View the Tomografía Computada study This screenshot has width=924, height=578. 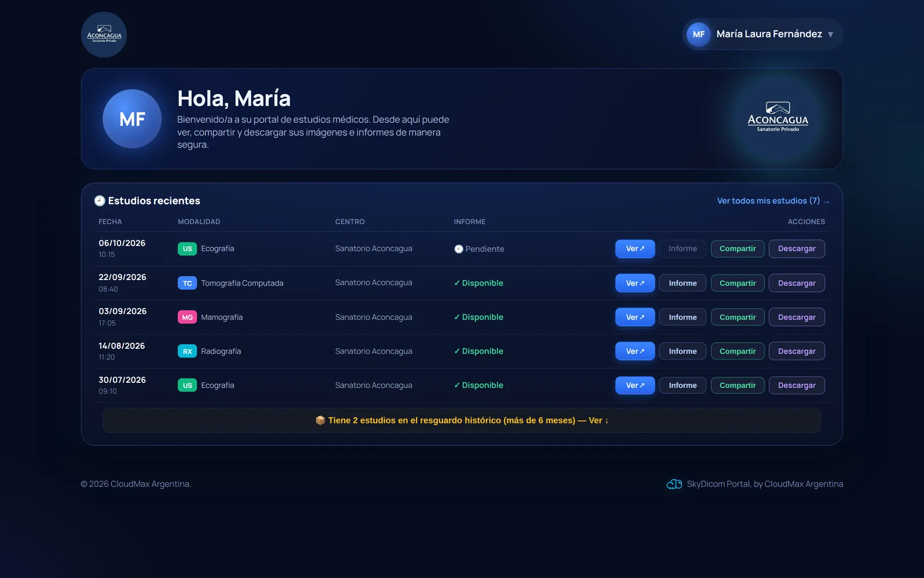(x=635, y=283)
